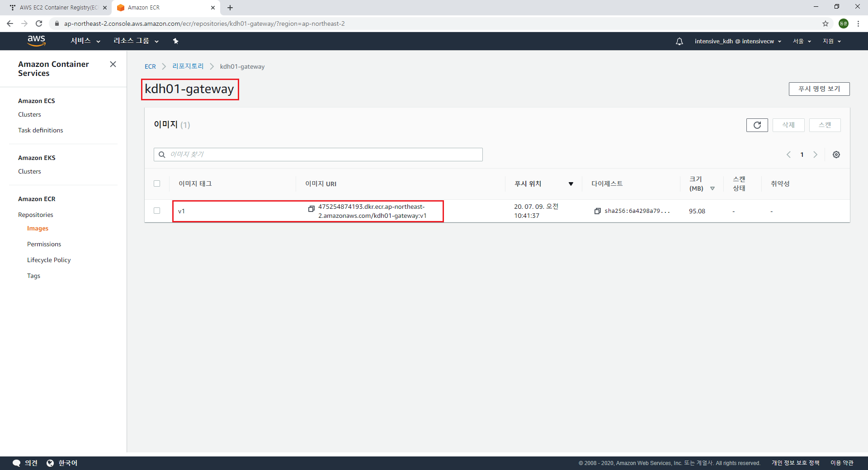
Task: Open intensive_kdh account dropdown
Action: coord(738,41)
